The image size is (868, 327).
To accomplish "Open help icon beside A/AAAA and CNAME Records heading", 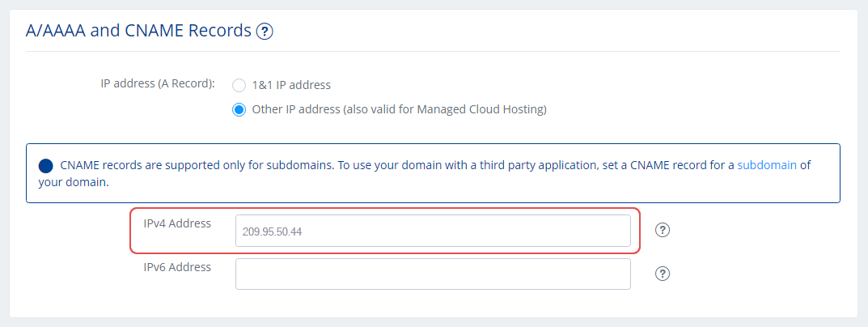I will [265, 32].
